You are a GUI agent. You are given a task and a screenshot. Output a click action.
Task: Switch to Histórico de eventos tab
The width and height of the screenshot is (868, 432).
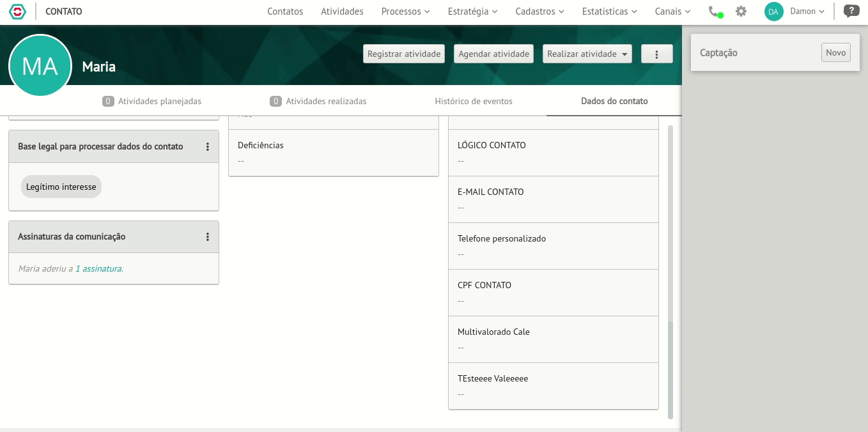(x=474, y=101)
